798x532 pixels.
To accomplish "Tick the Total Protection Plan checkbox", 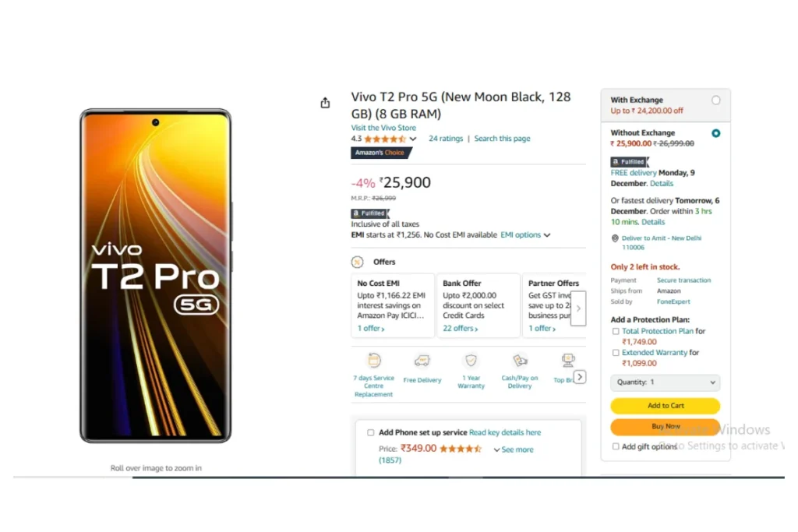I will pos(616,331).
